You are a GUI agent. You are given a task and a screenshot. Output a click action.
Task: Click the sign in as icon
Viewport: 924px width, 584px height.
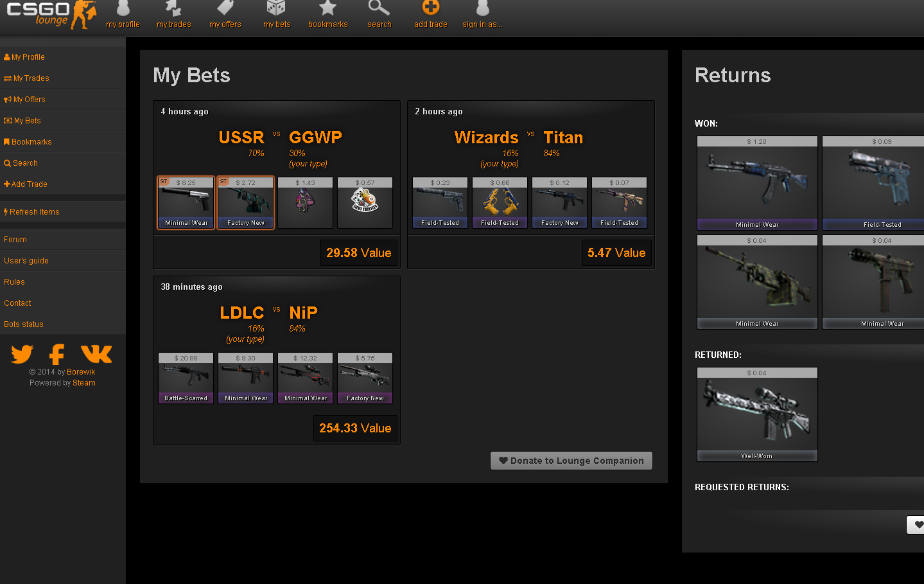tap(482, 8)
